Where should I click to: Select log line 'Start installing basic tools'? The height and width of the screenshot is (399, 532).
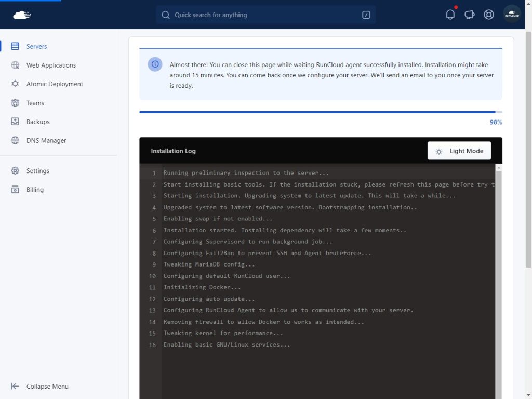(x=329, y=184)
